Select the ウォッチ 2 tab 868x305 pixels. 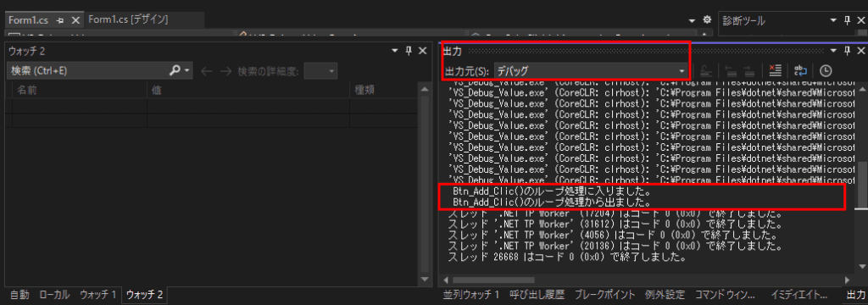(x=144, y=295)
